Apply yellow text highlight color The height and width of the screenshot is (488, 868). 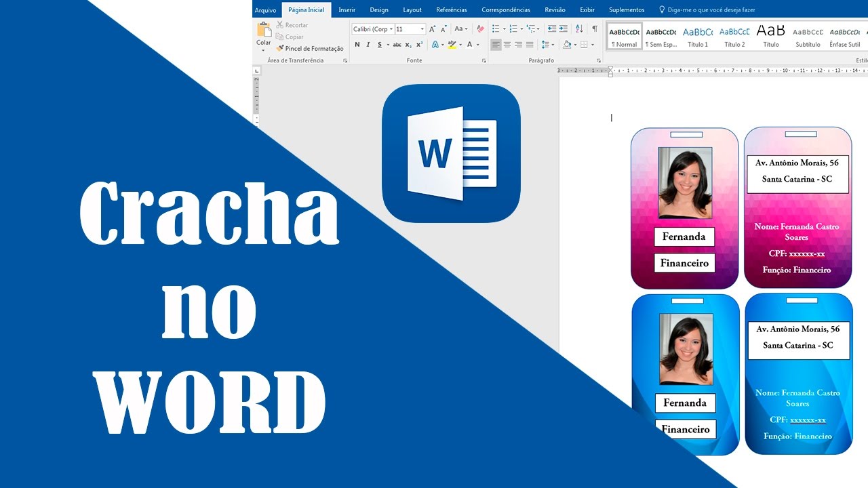point(452,45)
